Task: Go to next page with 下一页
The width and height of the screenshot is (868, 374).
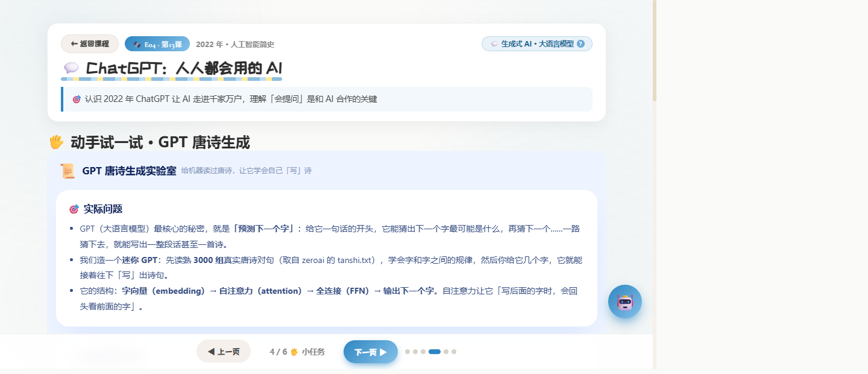Action: point(371,352)
